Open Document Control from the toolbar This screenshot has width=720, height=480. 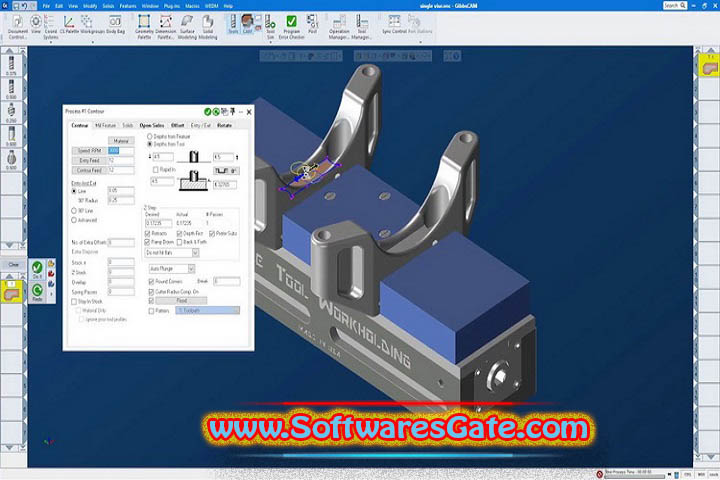[x=18, y=27]
